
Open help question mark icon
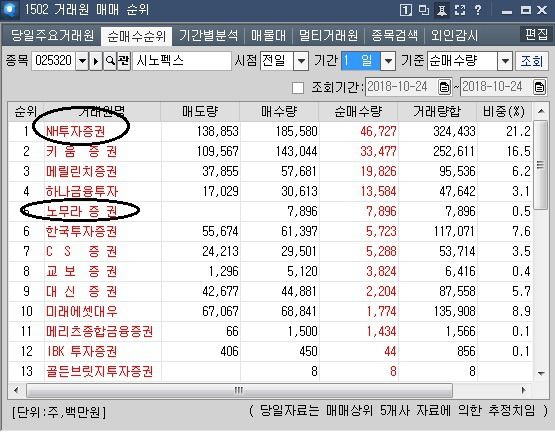(x=478, y=10)
